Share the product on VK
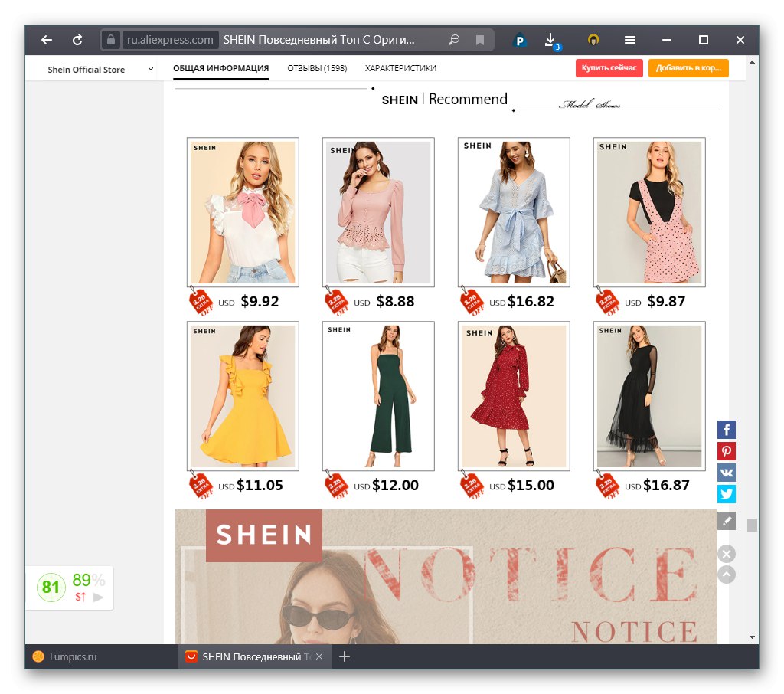784x694 pixels. tap(727, 473)
